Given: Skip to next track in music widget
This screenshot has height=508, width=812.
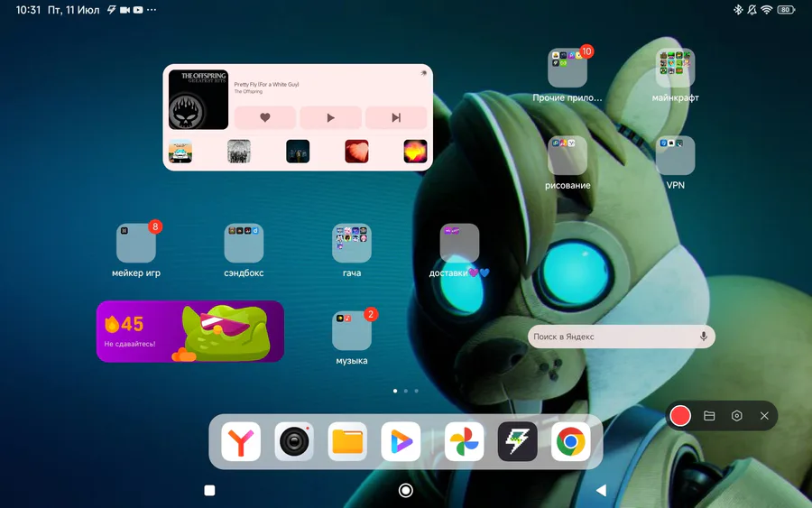Looking at the screenshot, I should (x=396, y=117).
